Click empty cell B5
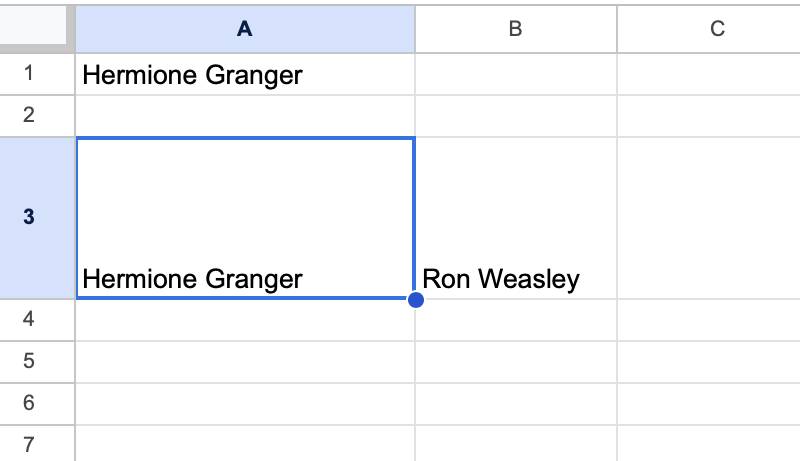The width and height of the screenshot is (800, 461). tap(515, 361)
